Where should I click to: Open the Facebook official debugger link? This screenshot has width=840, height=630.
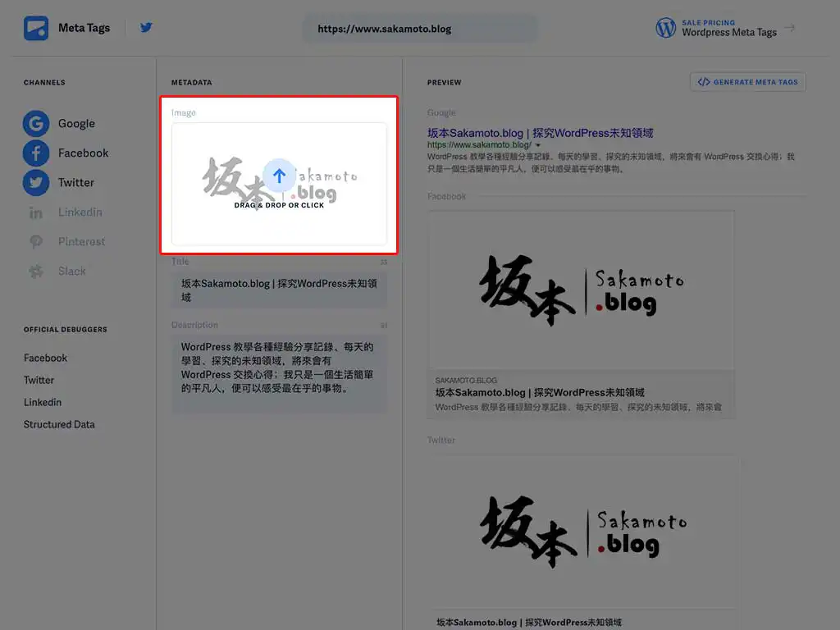(45, 358)
